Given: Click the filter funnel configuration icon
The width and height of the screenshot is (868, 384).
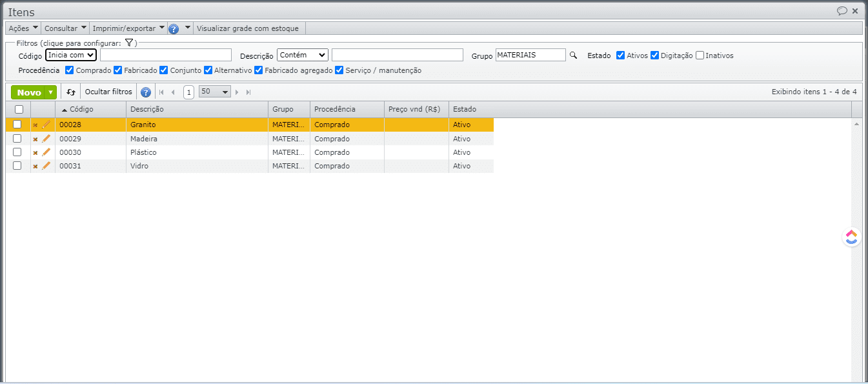Looking at the screenshot, I should 128,43.
